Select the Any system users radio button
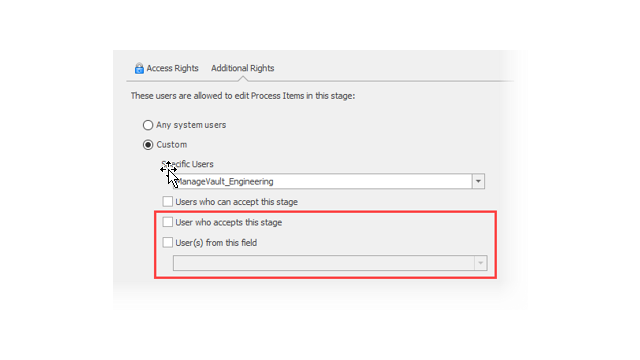Image resolution: width=640 pixels, height=360 pixels. [x=148, y=125]
